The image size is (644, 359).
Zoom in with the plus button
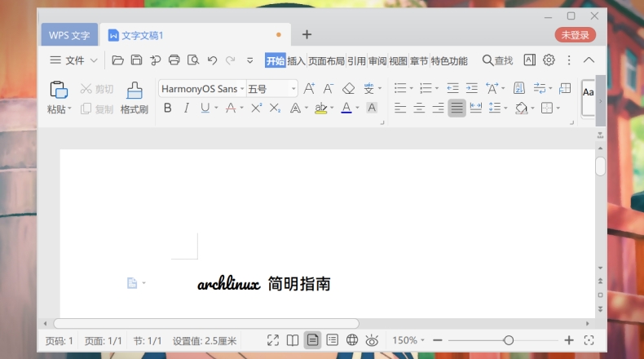click(x=569, y=340)
